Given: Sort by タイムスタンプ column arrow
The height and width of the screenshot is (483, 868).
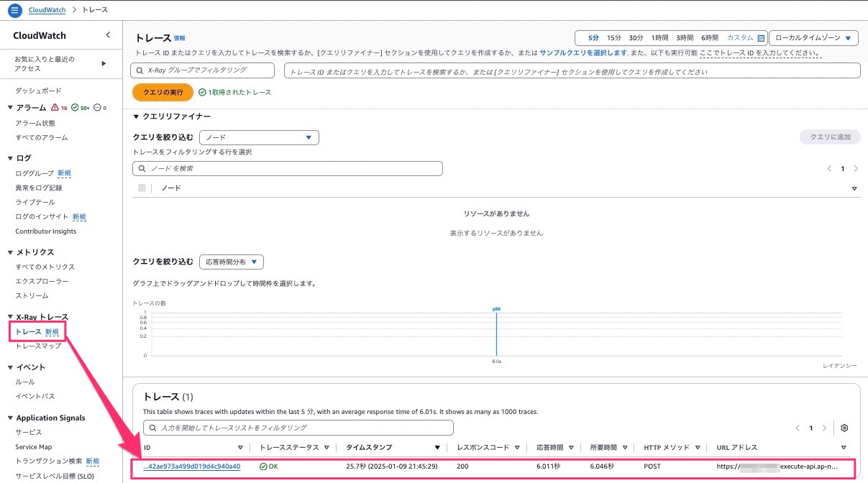Looking at the screenshot, I should [437, 448].
